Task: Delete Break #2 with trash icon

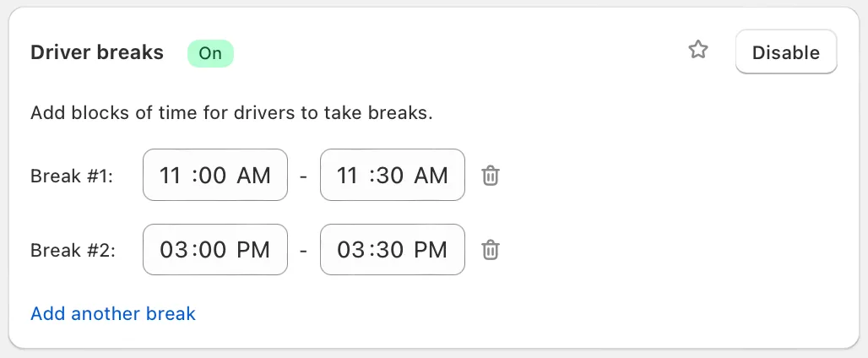Action: (491, 250)
